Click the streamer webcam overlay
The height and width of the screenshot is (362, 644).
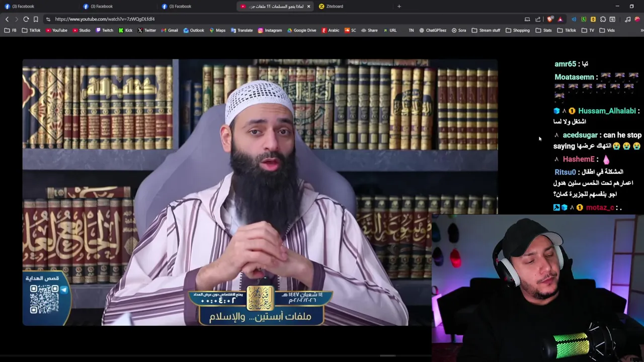pyautogui.click(x=537, y=288)
